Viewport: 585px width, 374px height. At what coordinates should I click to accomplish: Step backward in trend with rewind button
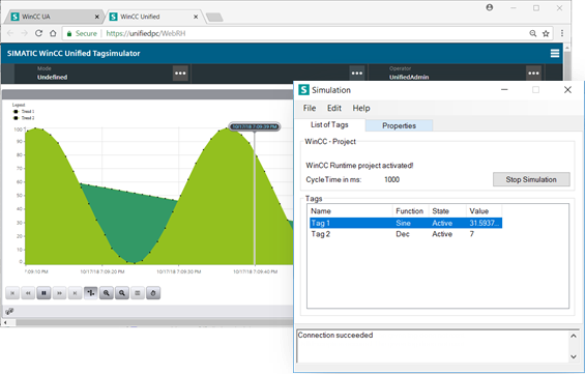[28, 293]
